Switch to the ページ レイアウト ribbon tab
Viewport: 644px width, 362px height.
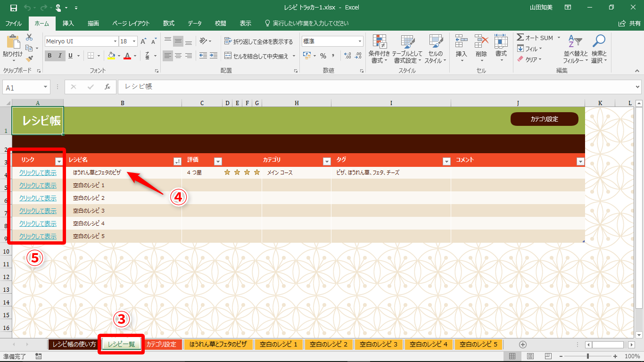pos(131,23)
